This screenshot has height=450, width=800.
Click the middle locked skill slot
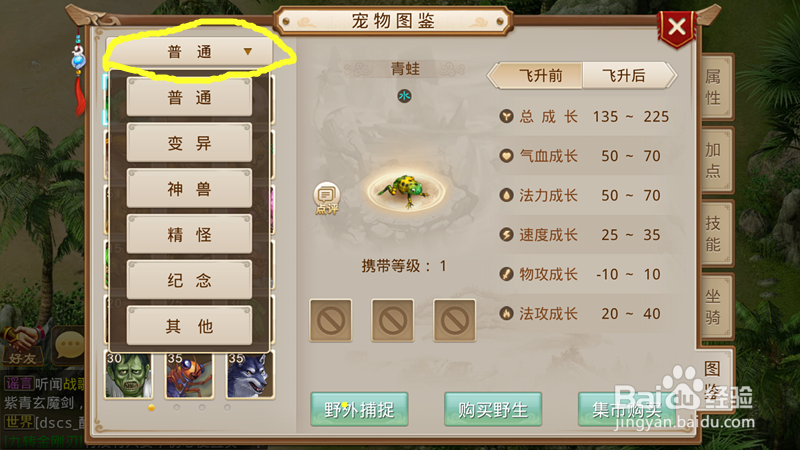pos(392,320)
